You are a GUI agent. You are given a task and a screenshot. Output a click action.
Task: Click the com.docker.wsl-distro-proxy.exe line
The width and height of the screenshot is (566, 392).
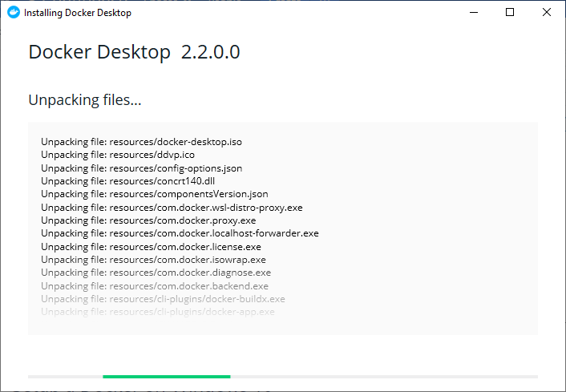[172, 208]
